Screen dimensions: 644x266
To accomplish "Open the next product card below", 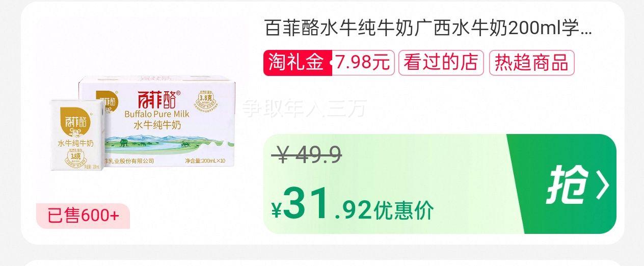I will pyautogui.click(x=322, y=263).
